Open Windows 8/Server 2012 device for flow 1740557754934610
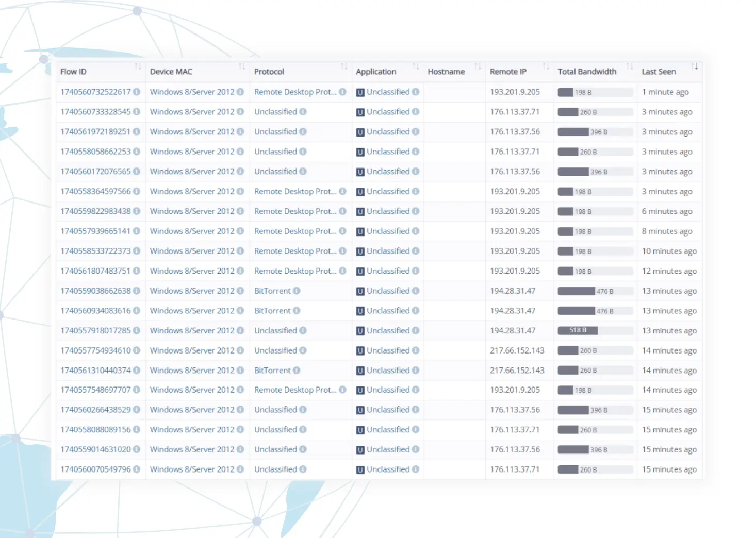The height and width of the screenshot is (538, 756). 192,350
